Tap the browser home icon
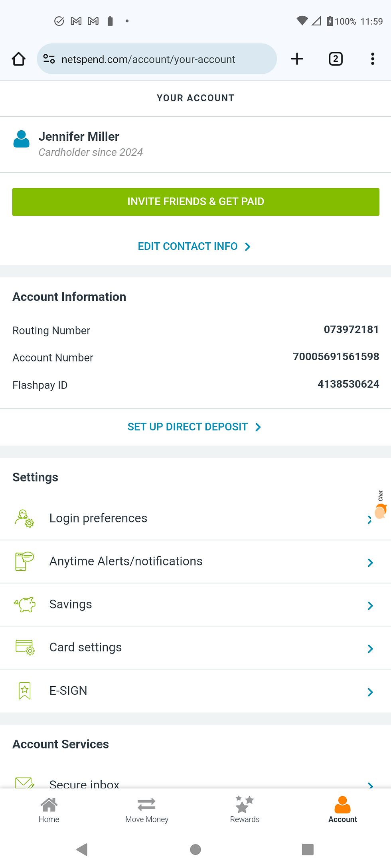This screenshot has height=868, width=391. point(19,59)
